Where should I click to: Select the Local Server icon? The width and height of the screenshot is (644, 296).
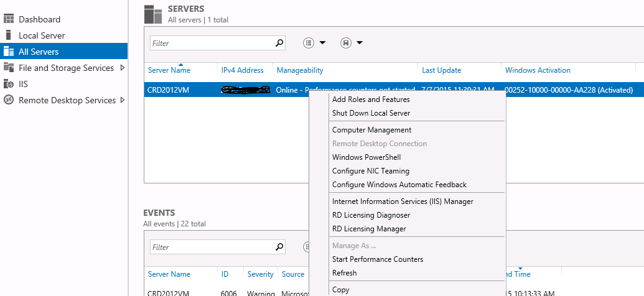pyautogui.click(x=9, y=35)
